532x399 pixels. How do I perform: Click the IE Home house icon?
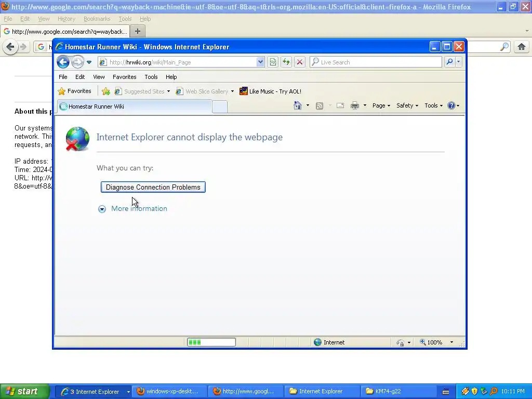point(298,105)
